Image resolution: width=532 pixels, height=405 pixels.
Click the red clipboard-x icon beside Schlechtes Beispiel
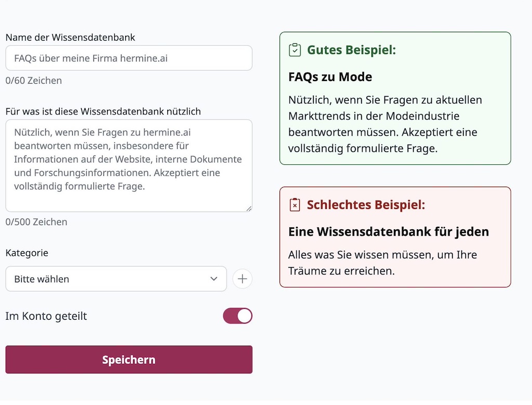295,205
